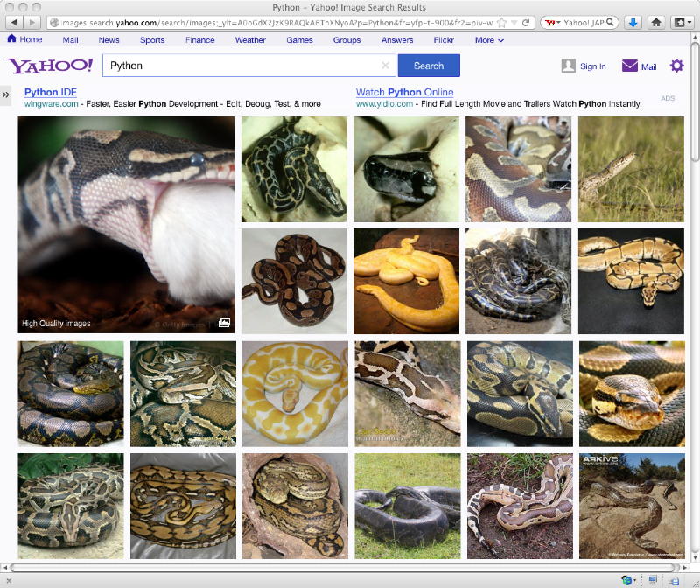The height and width of the screenshot is (588, 700).
Task: Open URL history dropdown arrow in address bar
Action: pyautogui.click(x=514, y=23)
